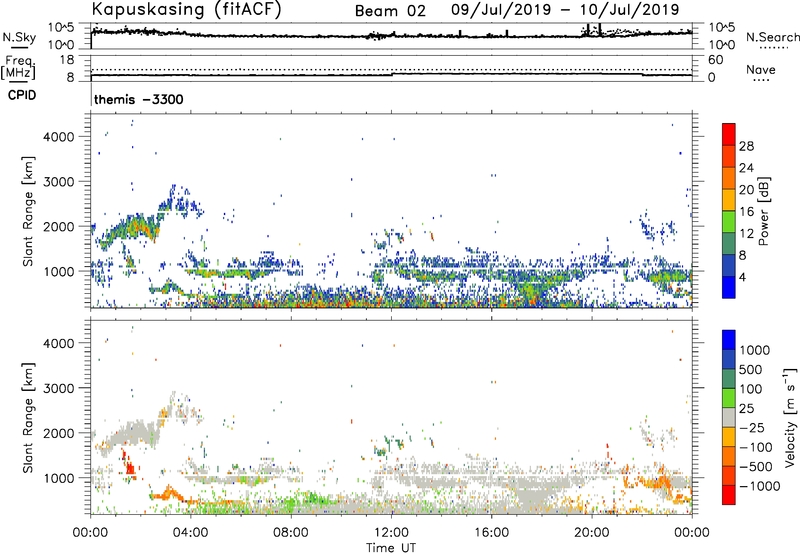
Task: Click the 'Slant Range [km]' label of velocity panel
Action: [28, 417]
